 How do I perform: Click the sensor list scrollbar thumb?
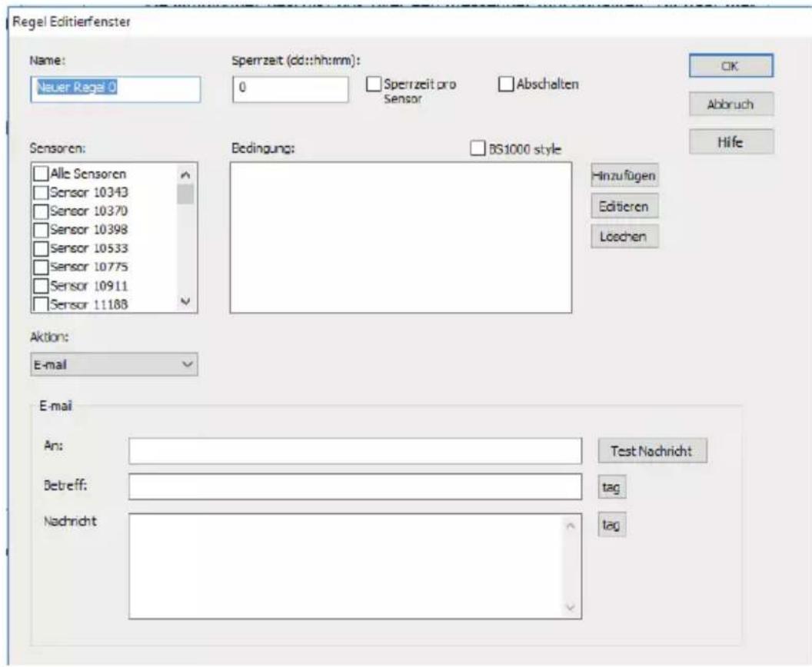tap(185, 194)
